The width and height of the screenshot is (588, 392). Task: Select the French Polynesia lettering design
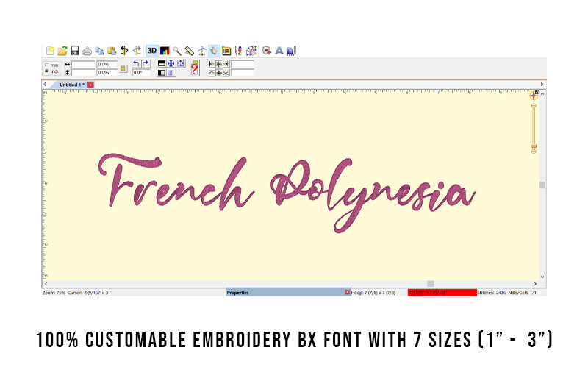click(287, 193)
